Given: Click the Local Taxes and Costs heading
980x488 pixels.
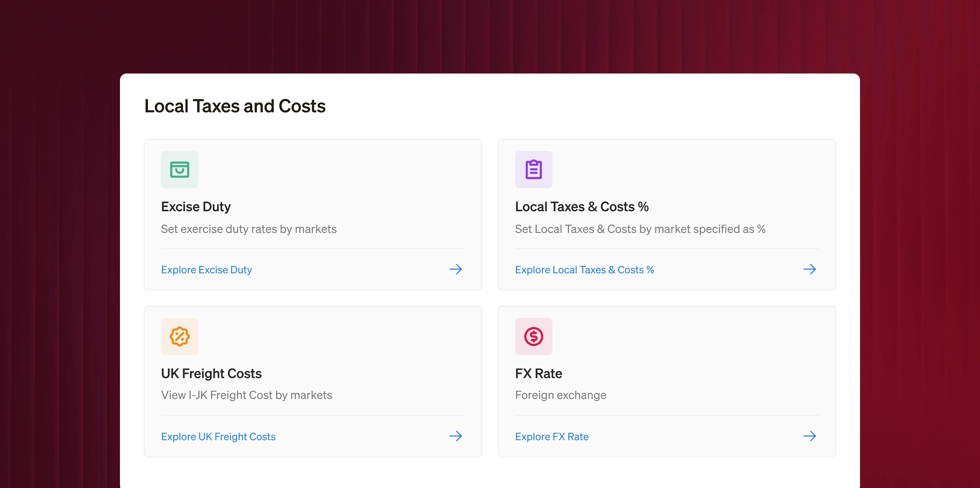Looking at the screenshot, I should [x=235, y=106].
